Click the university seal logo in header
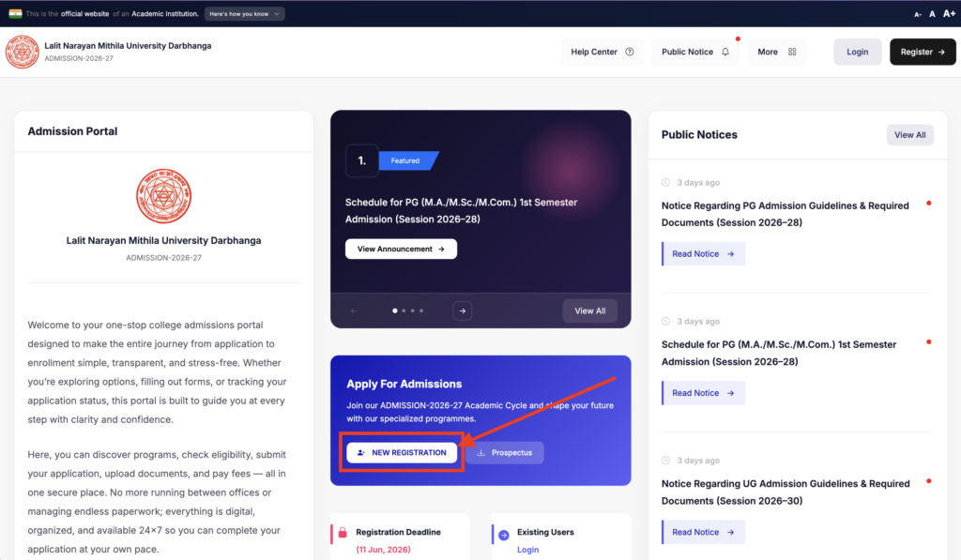This screenshot has width=961, height=560. click(x=23, y=52)
